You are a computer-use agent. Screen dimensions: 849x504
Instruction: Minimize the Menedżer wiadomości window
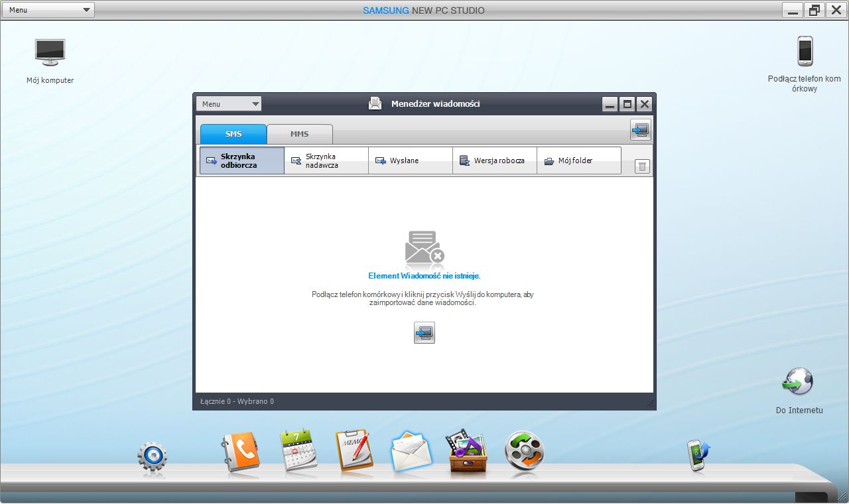coord(610,104)
